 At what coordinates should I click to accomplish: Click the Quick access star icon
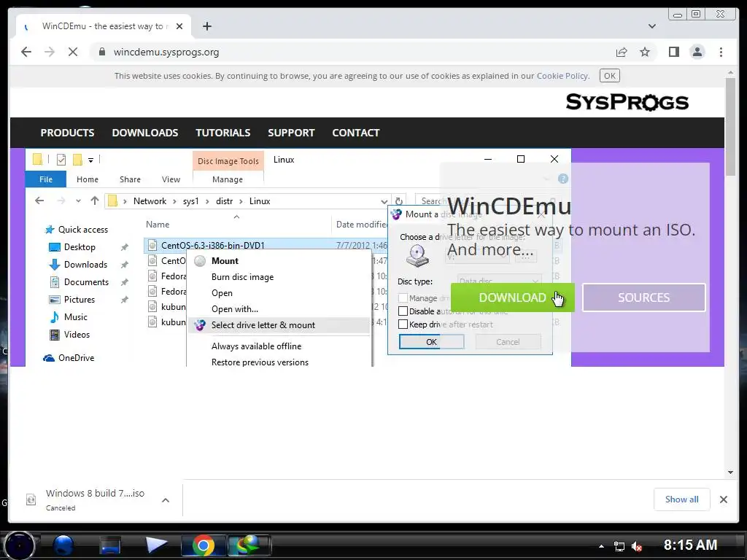pyautogui.click(x=50, y=230)
